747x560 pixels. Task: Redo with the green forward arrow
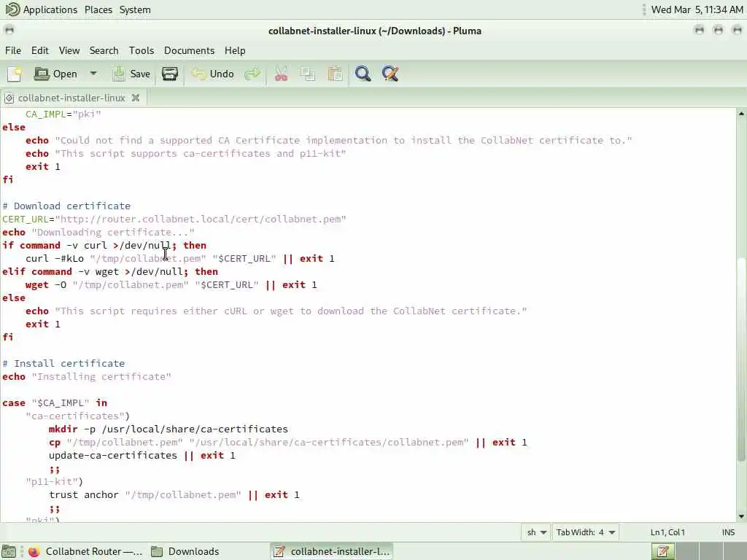252,74
